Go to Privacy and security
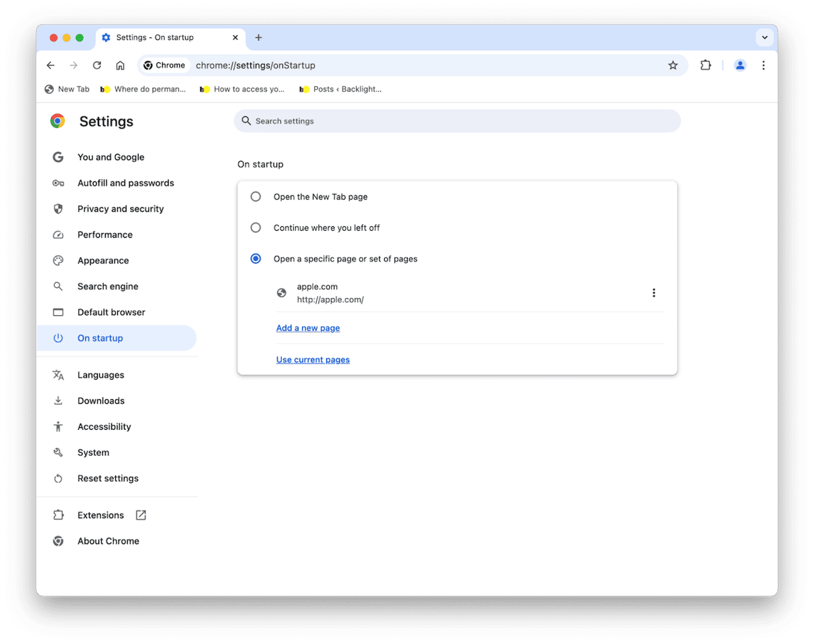814x644 pixels. (x=116, y=209)
